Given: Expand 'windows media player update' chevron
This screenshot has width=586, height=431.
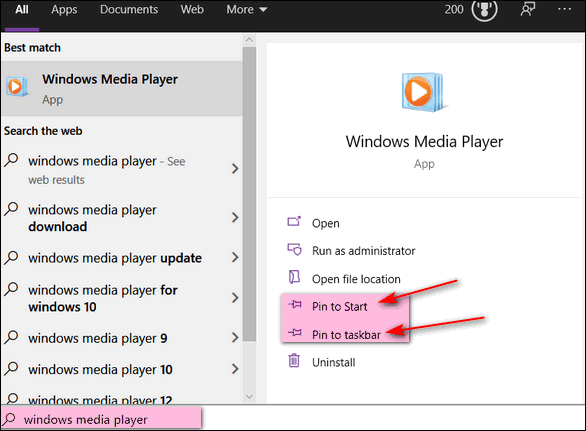Looking at the screenshot, I should [x=235, y=258].
